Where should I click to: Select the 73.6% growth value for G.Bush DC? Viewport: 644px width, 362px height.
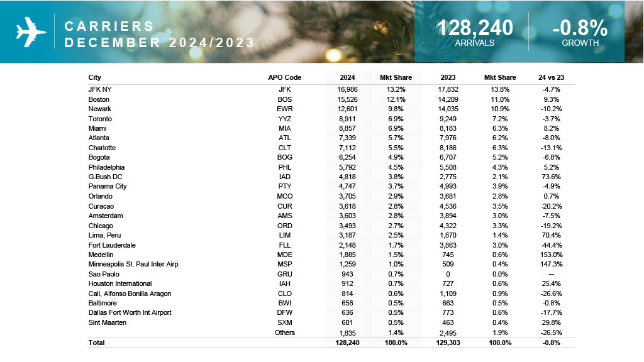click(551, 177)
